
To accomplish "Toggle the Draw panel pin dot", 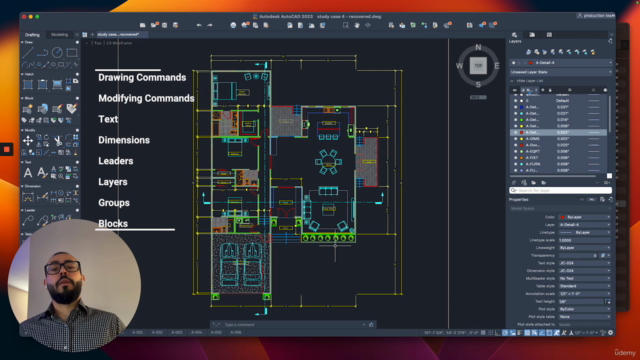I will pos(77,42).
